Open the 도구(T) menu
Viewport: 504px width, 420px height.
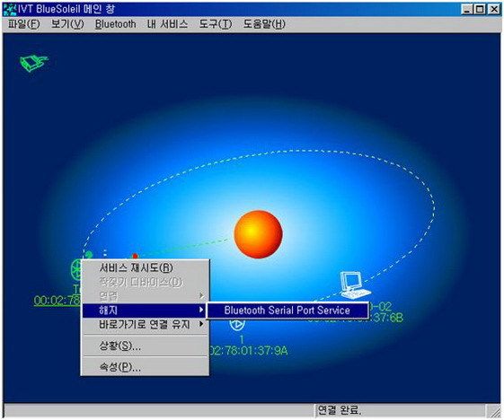215,24
